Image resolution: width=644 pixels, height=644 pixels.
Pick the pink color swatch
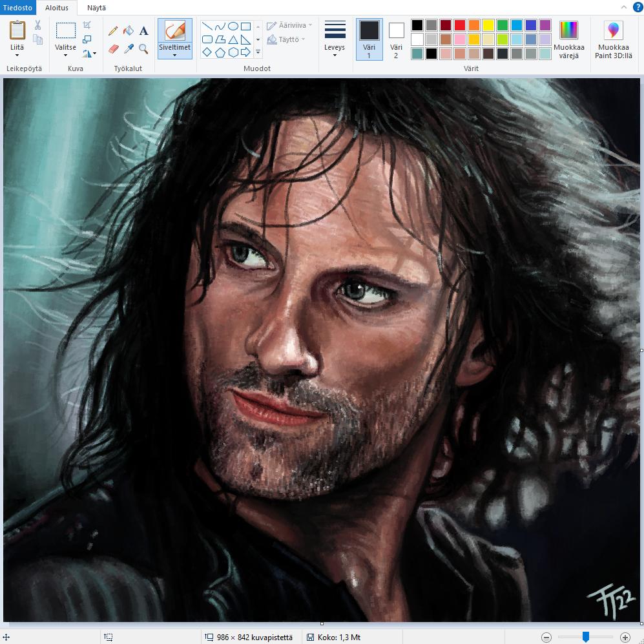click(460, 39)
